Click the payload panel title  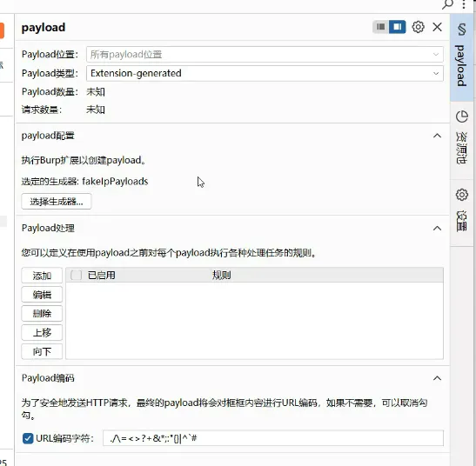tap(44, 27)
